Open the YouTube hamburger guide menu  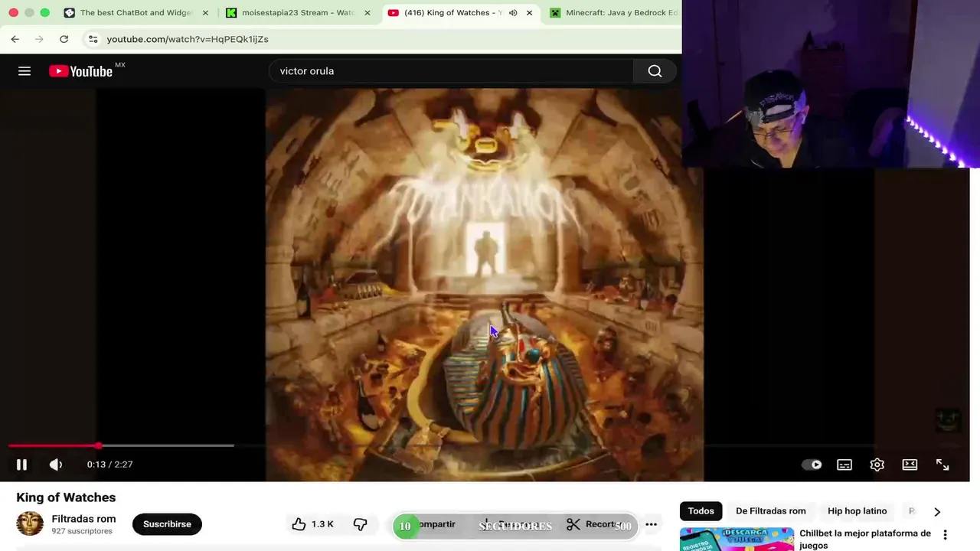[x=24, y=71]
